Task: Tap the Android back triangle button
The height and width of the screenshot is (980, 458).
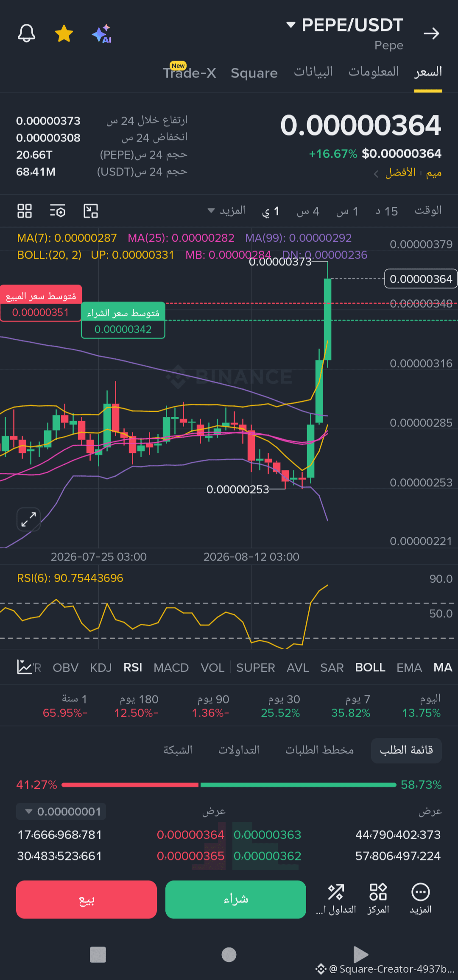Action: click(360, 954)
